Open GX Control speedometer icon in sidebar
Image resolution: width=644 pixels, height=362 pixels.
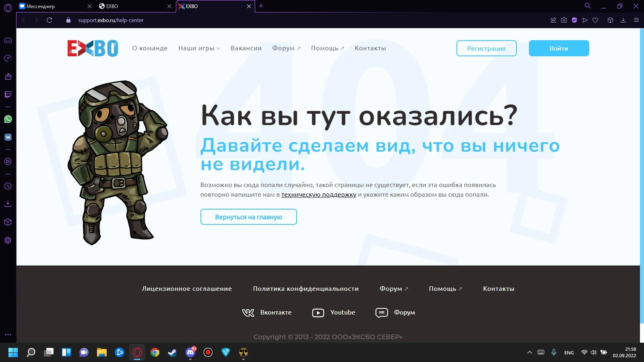pos(8,58)
